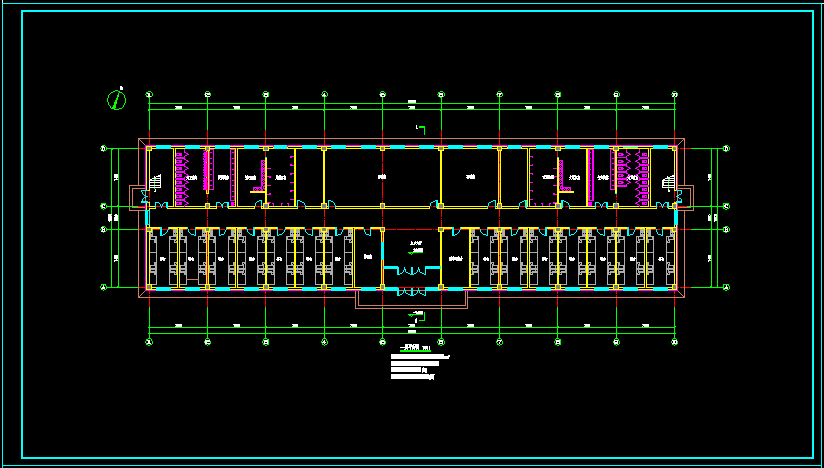
Task: Select the left-side axis bubble A
Action: (x=104, y=287)
